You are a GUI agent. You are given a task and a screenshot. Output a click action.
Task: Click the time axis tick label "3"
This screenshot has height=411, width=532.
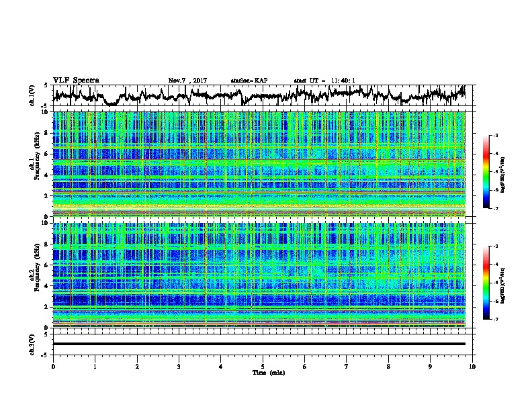pyautogui.click(x=179, y=367)
